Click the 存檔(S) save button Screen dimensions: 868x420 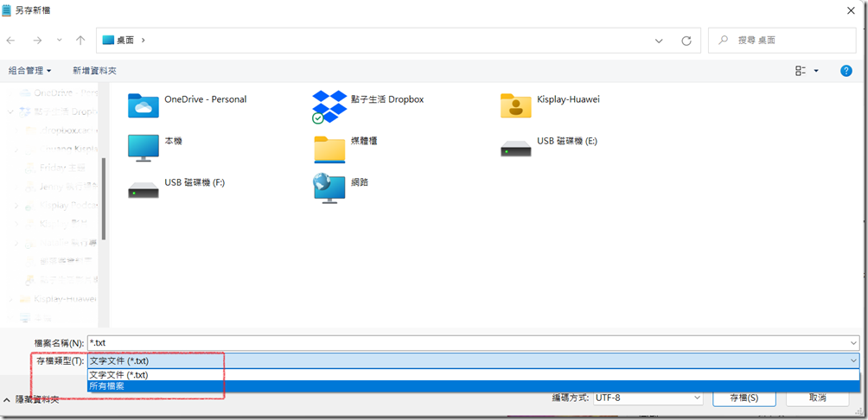(x=744, y=398)
